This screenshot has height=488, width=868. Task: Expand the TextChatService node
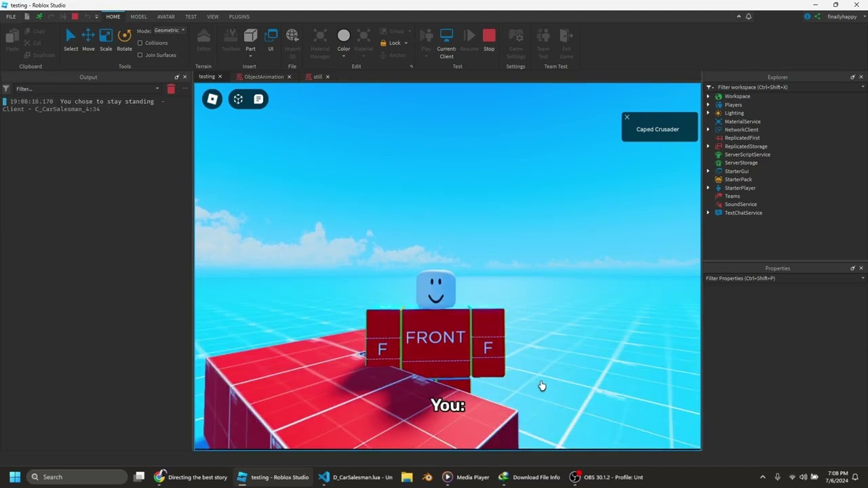point(708,213)
